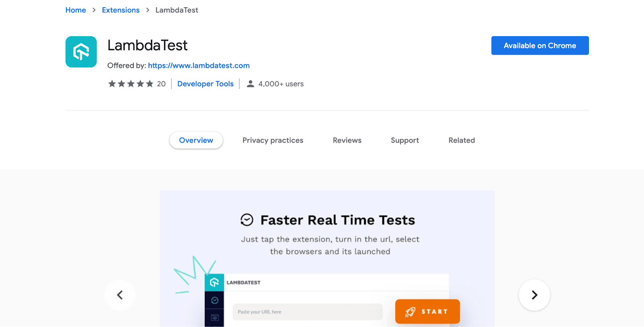Viewport: 644px width, 327px height.
Task: Click the teal LambdaTest extension icon
Action: pyautogui.click(x=81, y=51)
